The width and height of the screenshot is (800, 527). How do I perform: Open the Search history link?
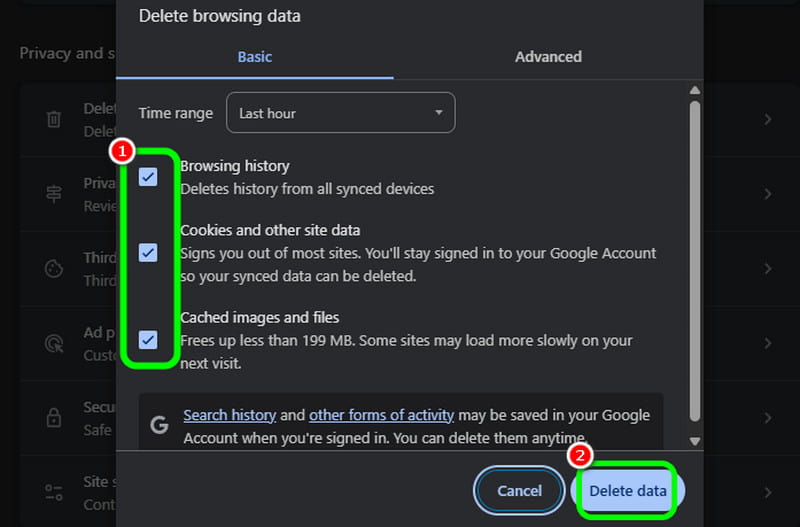pos(229,415)
